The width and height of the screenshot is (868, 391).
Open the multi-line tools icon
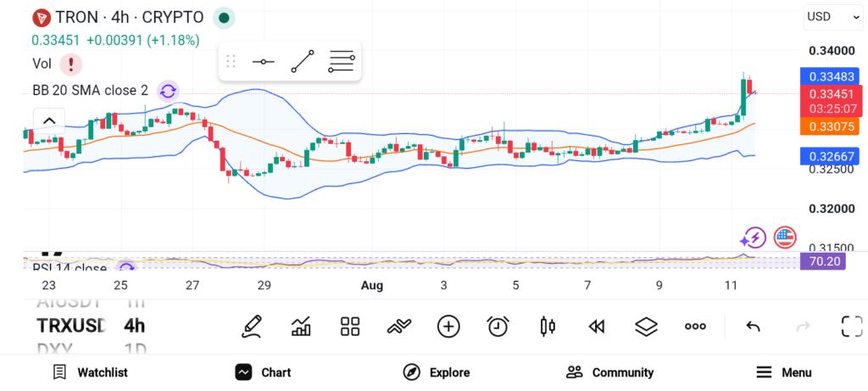342,61
